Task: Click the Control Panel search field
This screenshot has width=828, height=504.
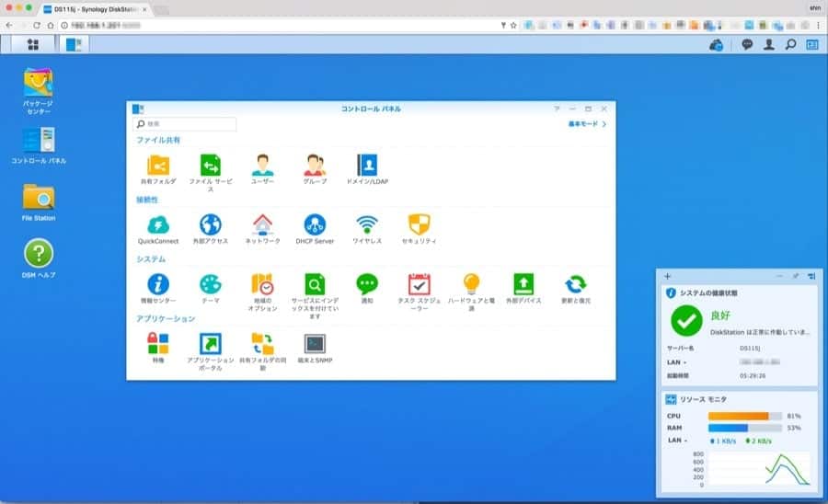Action: pos(185,124)
